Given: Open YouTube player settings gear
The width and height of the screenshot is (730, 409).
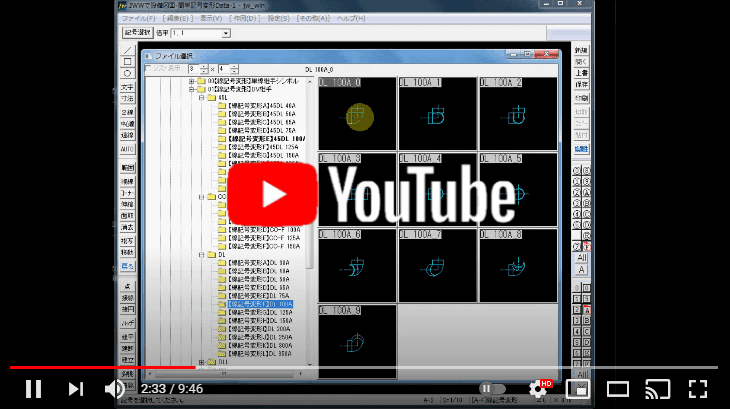Looking at the screenshot, I should 537,389.
